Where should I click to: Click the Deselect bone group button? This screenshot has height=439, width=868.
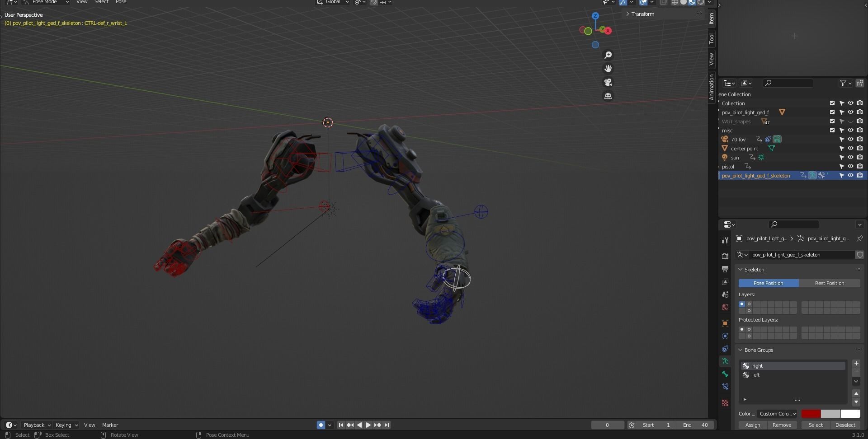pos(845,425)
